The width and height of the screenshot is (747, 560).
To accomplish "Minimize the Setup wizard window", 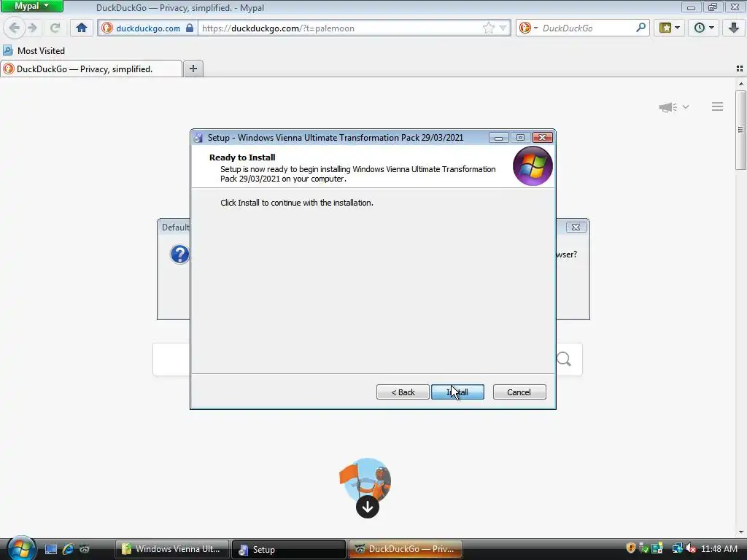I will (498, 138).
